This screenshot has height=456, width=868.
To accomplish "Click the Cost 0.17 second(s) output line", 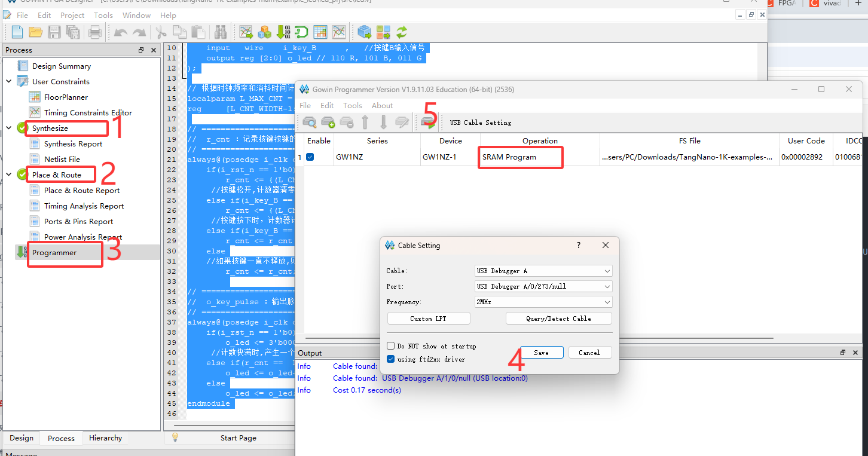I will [367, 390].
